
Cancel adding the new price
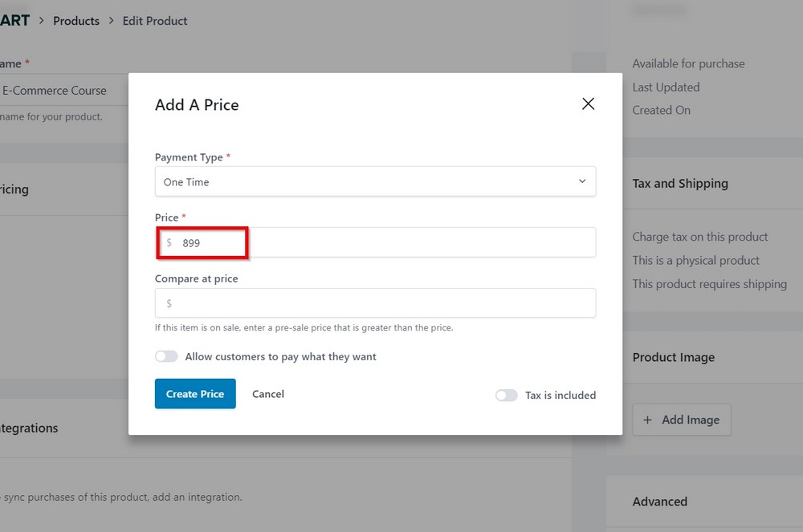pos(267,394)
